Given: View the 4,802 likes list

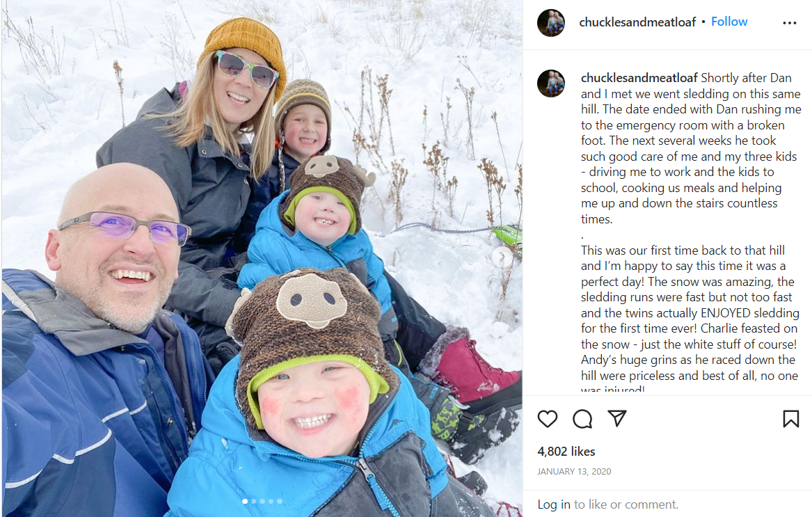Looking at the screenshot, I should coord(566,451).
